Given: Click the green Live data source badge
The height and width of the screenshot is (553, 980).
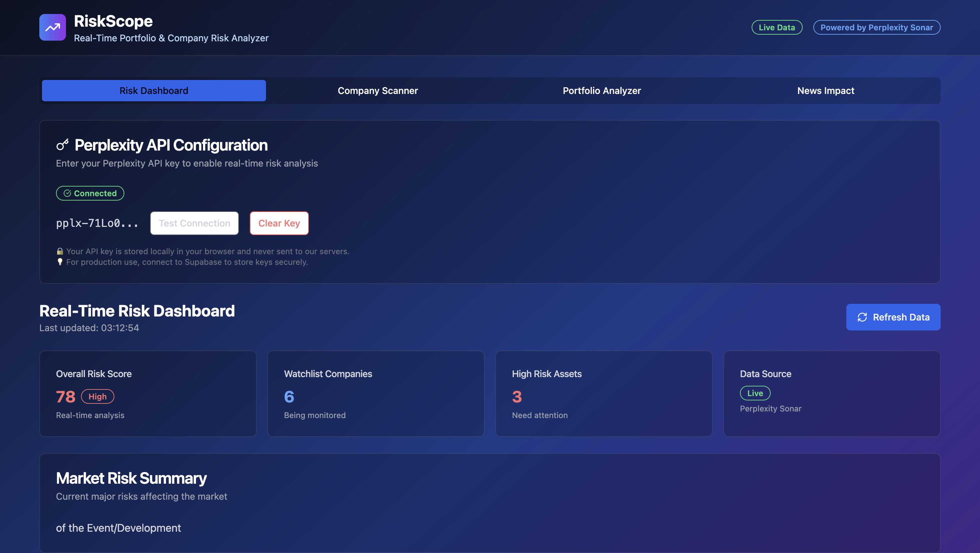Looking at the screenshot, I should tap(755, 393).
